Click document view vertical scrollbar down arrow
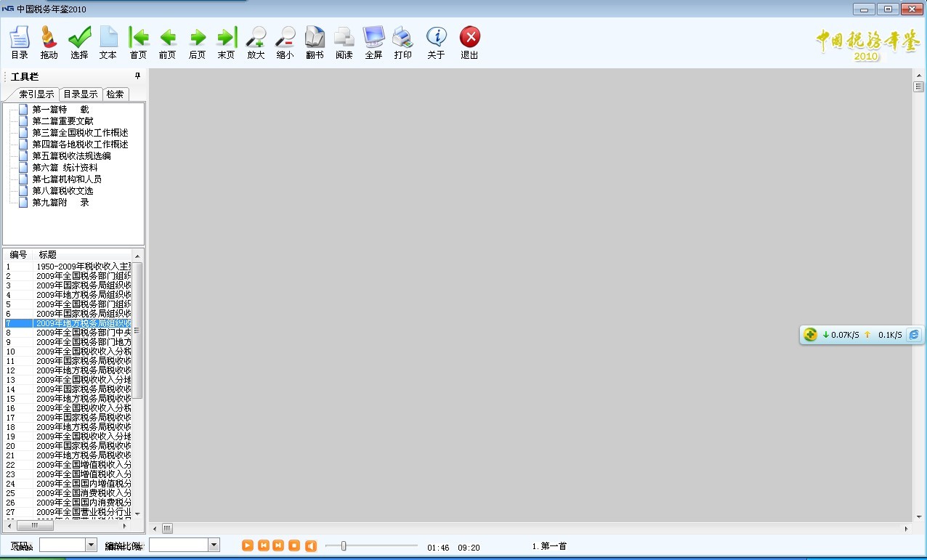This screenshot has width=927, height=560. click(x=918, y=516)
